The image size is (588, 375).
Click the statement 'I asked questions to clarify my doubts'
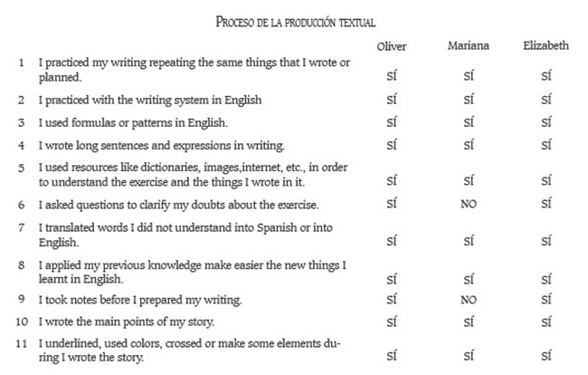[178, 205]
